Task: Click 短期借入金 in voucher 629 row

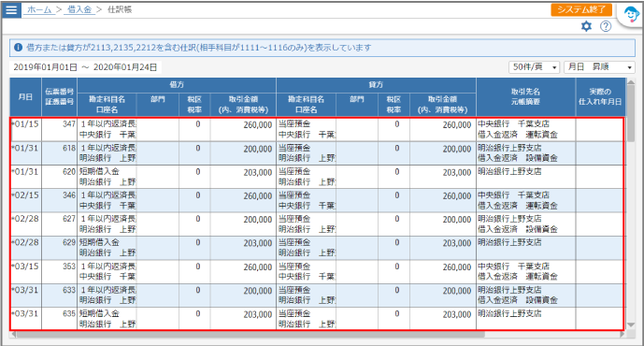Action: point(99,243)
